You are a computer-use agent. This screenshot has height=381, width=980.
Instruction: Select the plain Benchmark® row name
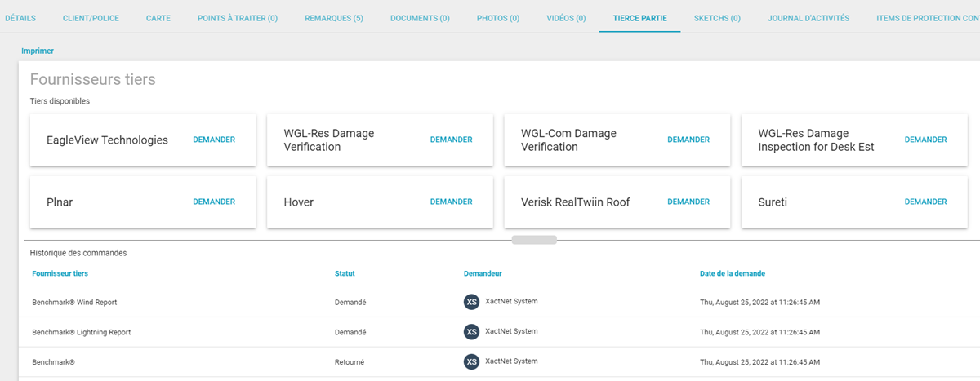point(53,361)
